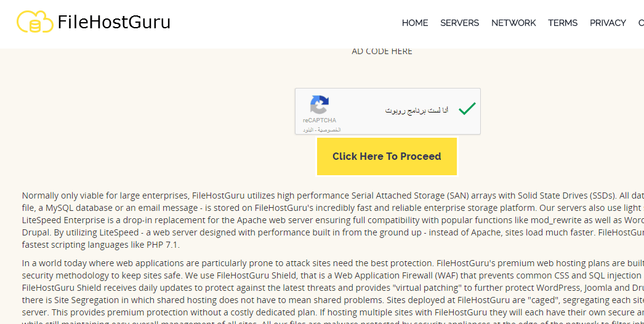Click the cut-off nav item after PRIVACY
Screen dimensions: 644x324
(x=641, y=23)
